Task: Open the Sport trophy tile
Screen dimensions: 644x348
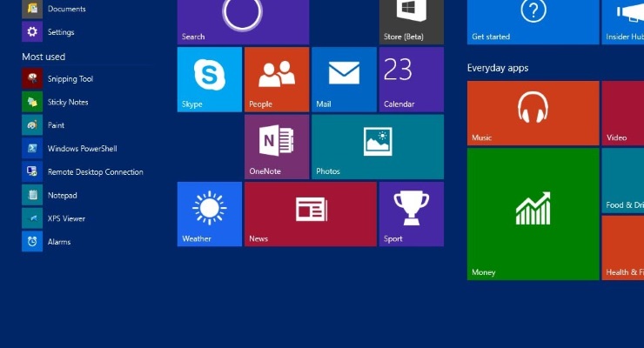Action: [411, 214]
